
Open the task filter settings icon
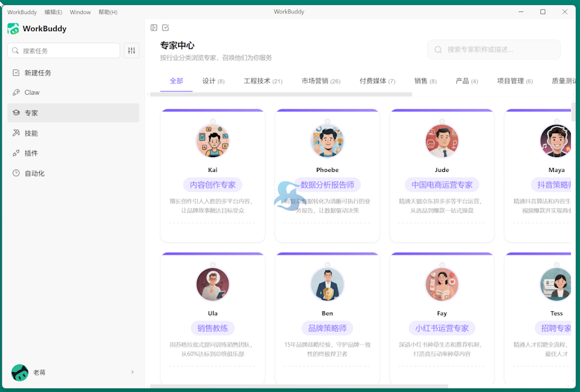pos(132,50)
